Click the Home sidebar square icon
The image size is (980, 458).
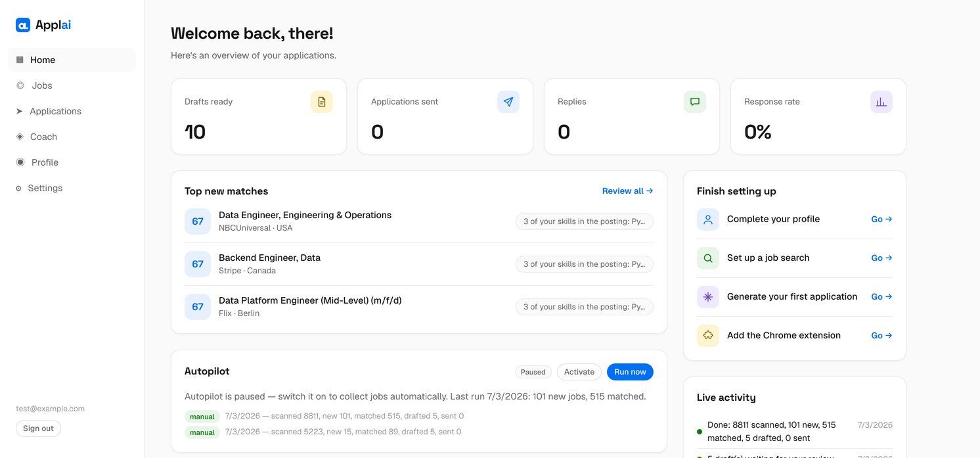(20, 60)
